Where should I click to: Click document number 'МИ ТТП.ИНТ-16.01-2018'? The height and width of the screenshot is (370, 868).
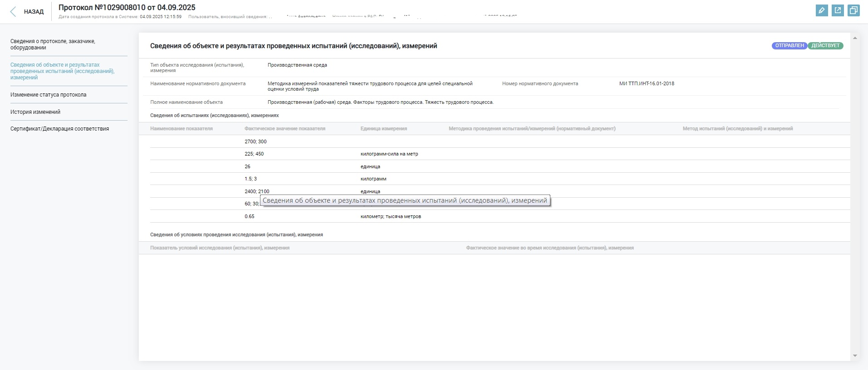(x=647, y=83)
